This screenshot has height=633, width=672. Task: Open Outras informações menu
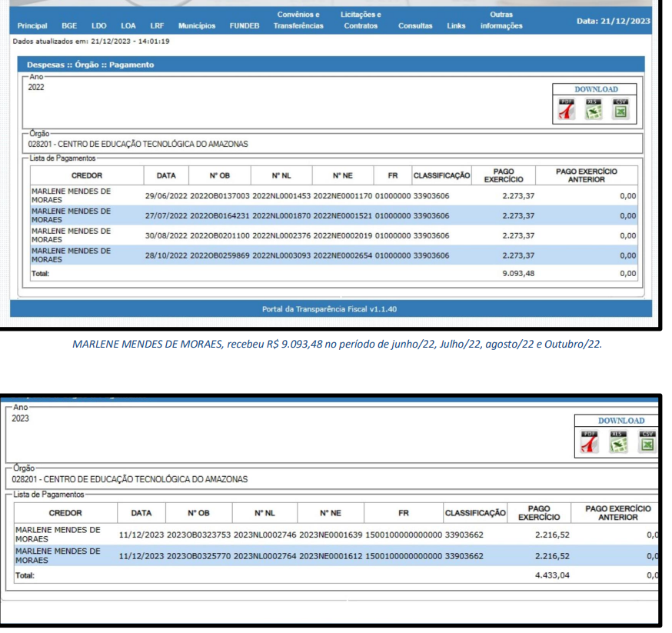point(501,20)
